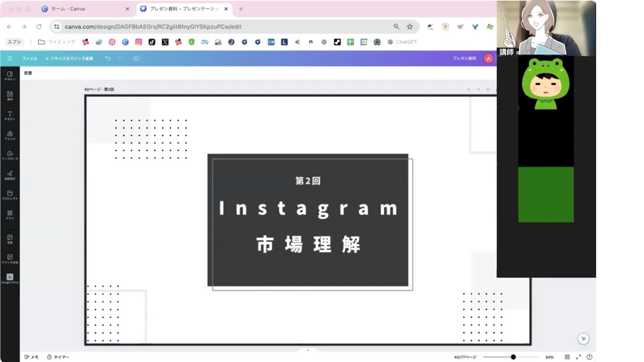
Task: Open a new browser tab with plus
Action: click(x=241, y=9)
